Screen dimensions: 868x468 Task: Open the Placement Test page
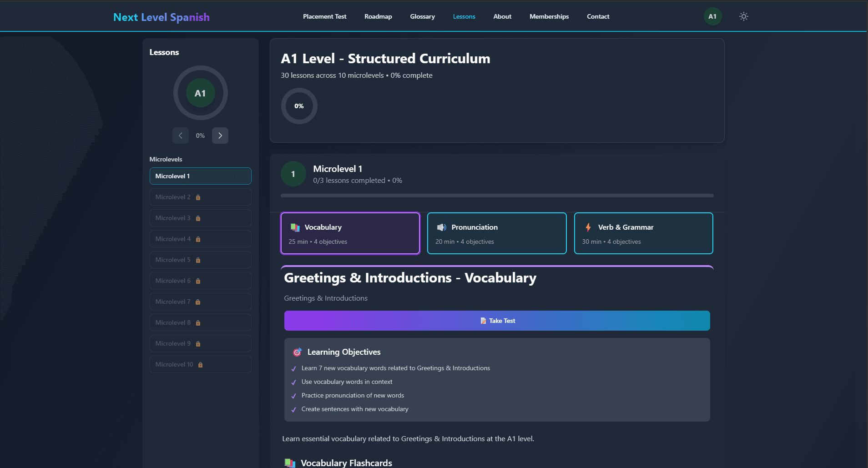tap(324, 16)
